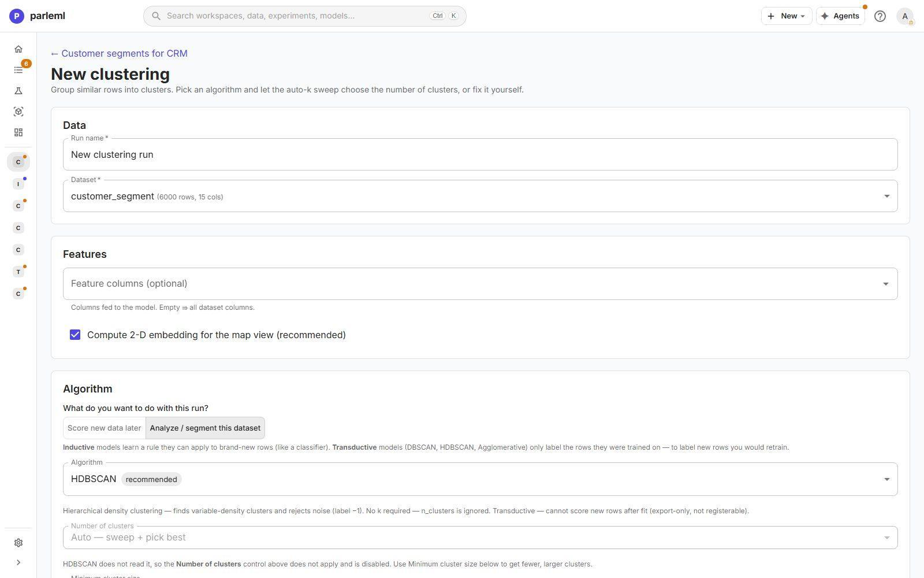The image size is (924, 578).
Task: Open settings gear in the sidebar
Action: click(x=18, y=543)
